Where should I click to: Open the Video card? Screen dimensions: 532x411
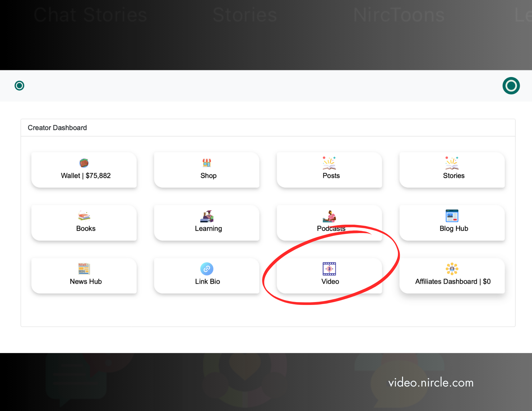(329, 276)
